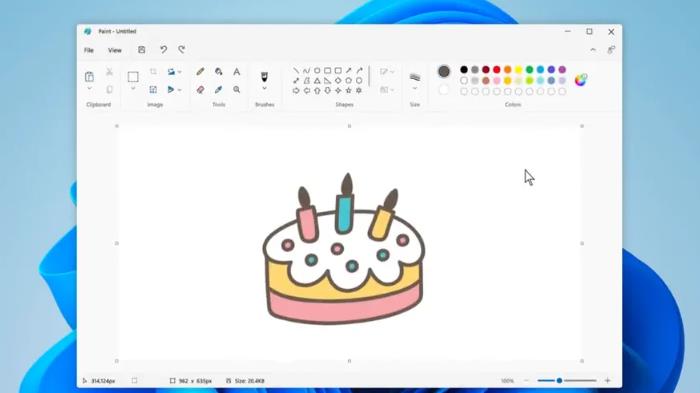Expand the Brushes dropdown arrow
The height and width of the screenshot is (393, 700).
(265, 88)
